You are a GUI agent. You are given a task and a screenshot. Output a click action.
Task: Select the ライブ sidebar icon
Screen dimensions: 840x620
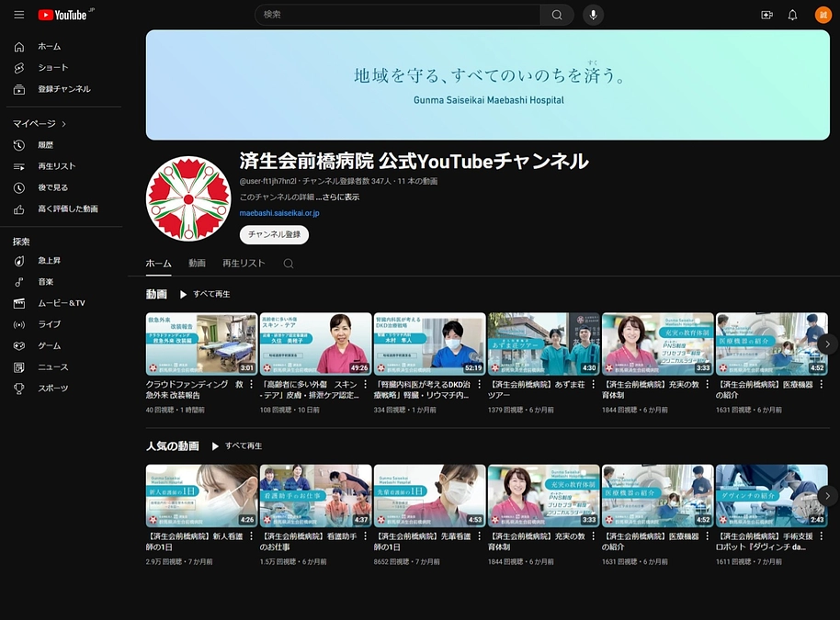click(18, 324)
